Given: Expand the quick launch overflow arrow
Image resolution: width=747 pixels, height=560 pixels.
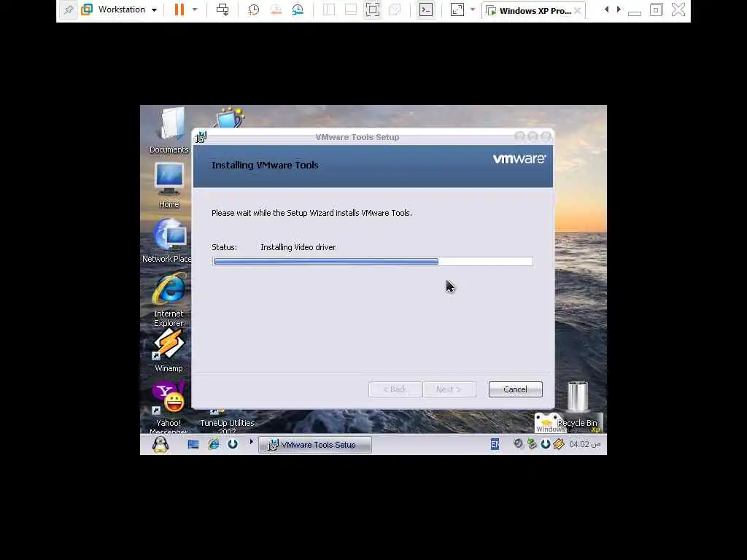Looking at the screenshot, I should [x=251, y=442].
